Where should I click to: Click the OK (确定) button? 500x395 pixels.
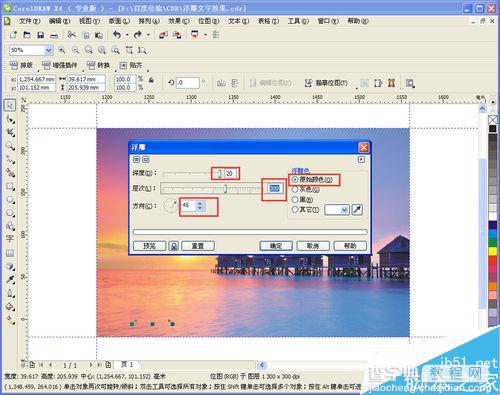[276, 246]
